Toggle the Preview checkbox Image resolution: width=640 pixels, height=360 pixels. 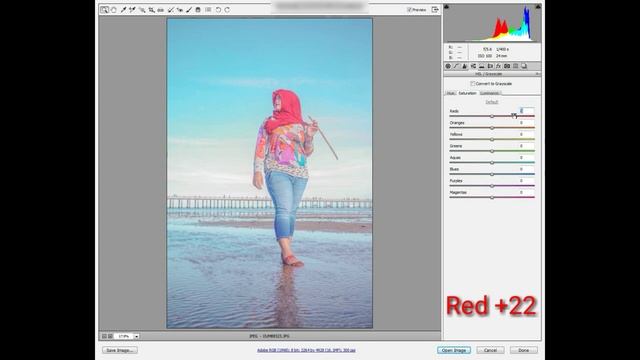409,9
